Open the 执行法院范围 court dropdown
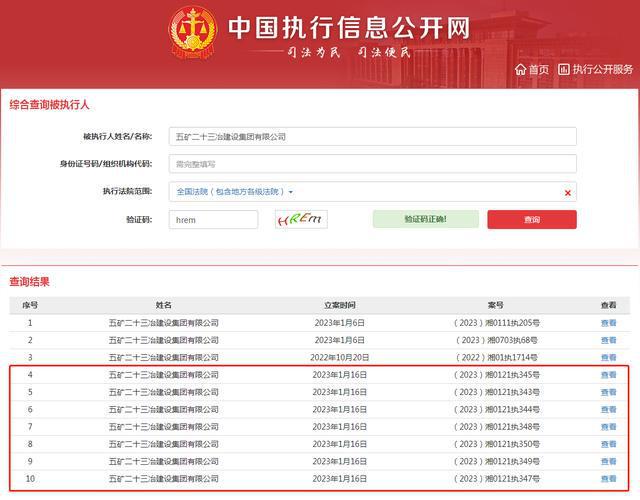 pos(235,191)
